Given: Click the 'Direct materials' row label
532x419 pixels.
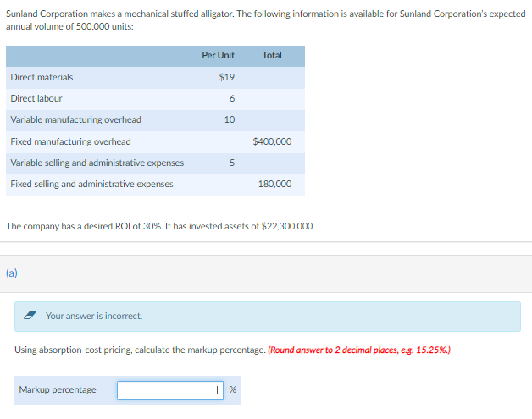Looking at the screenshot, I should (42, 77).
